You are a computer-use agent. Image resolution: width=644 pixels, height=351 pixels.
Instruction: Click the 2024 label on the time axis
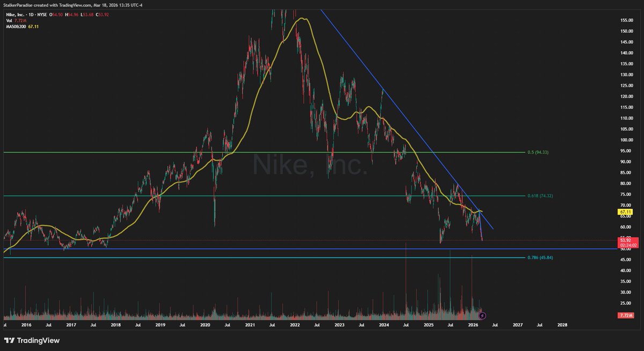pyautogui.click(x=384, y=325)
